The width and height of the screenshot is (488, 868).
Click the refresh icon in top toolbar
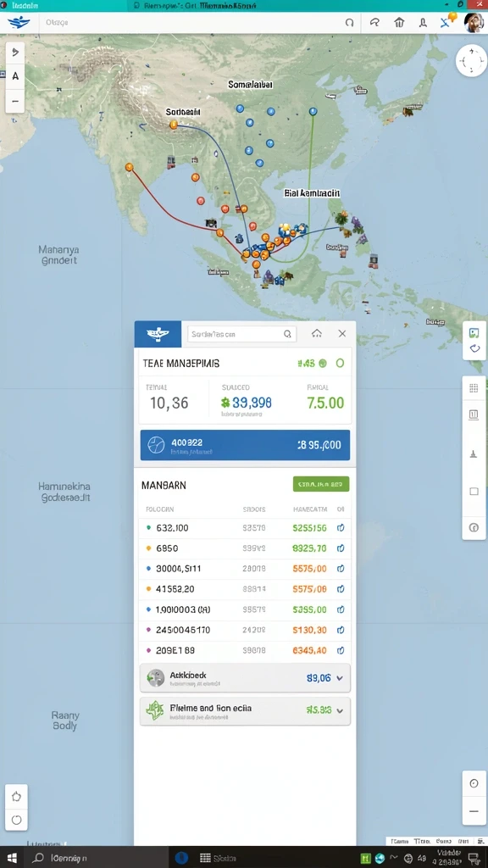[x=349, y=23]
